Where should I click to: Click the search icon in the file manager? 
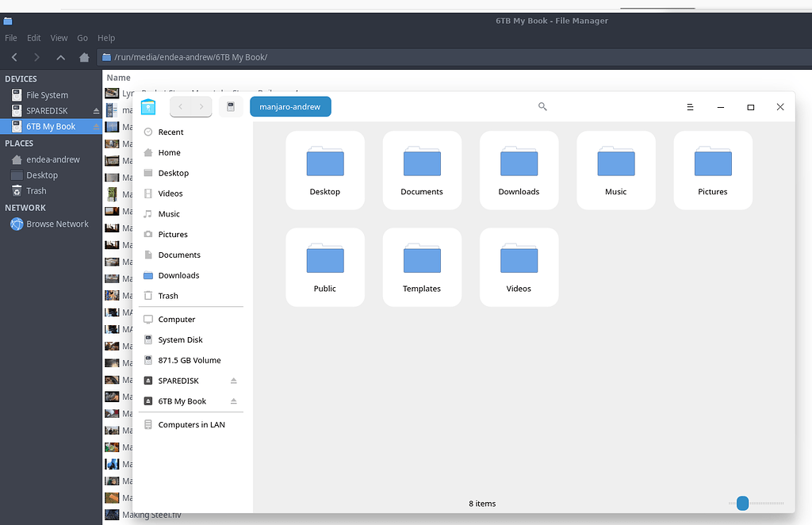[x=542, y=105]
